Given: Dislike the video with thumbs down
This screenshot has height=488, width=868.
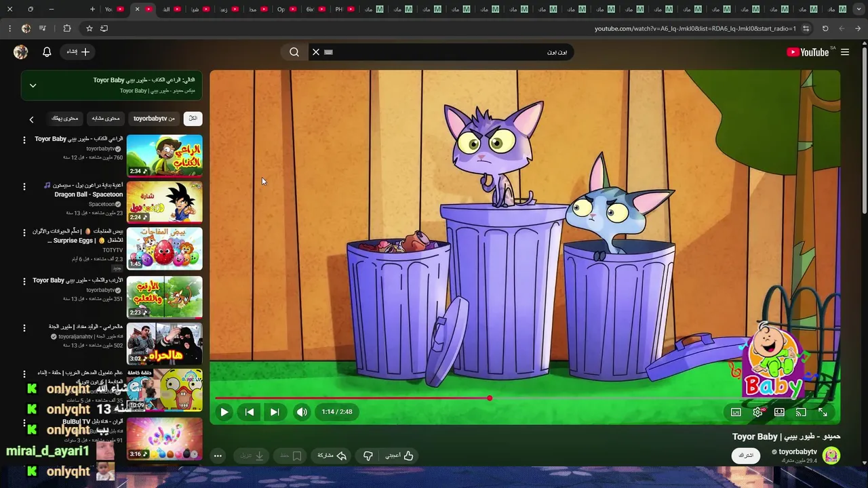Looking at the screenshot, I should click(368, 455).
